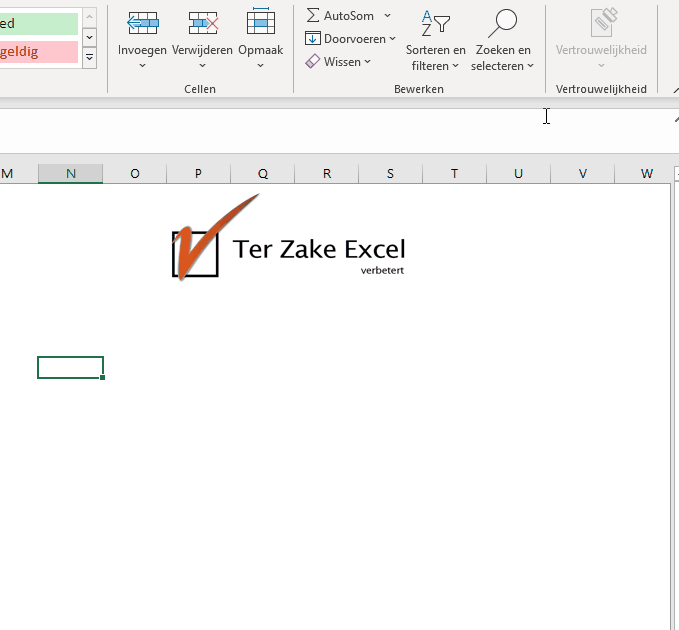This screenshot has height=630, width=679.
Task: Expand the Vertrouwelijkheid dropdown chevron
Action: click(601, 66)
